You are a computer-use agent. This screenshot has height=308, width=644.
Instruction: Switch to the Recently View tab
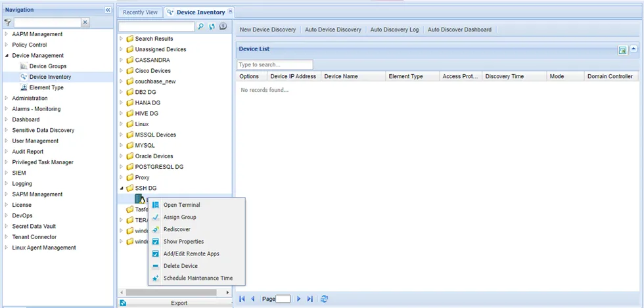pyautogui.click(x=140, y=12)
